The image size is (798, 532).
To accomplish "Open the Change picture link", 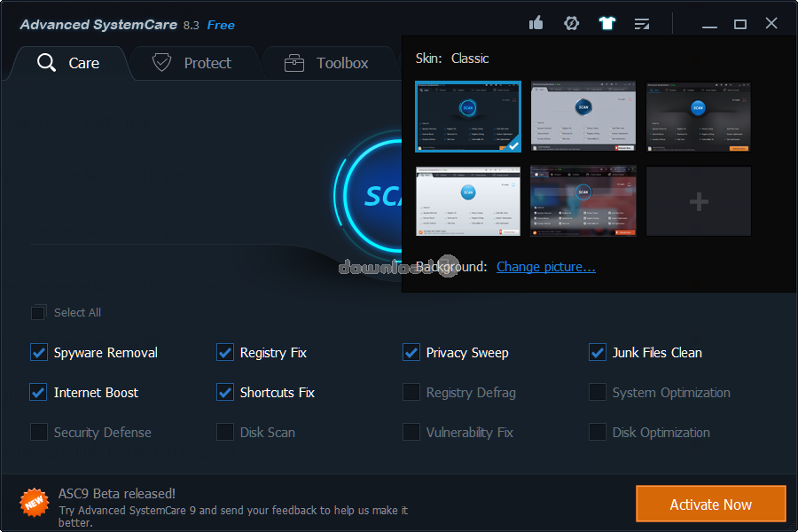I will pyautogui.click(x=546, y=267).
